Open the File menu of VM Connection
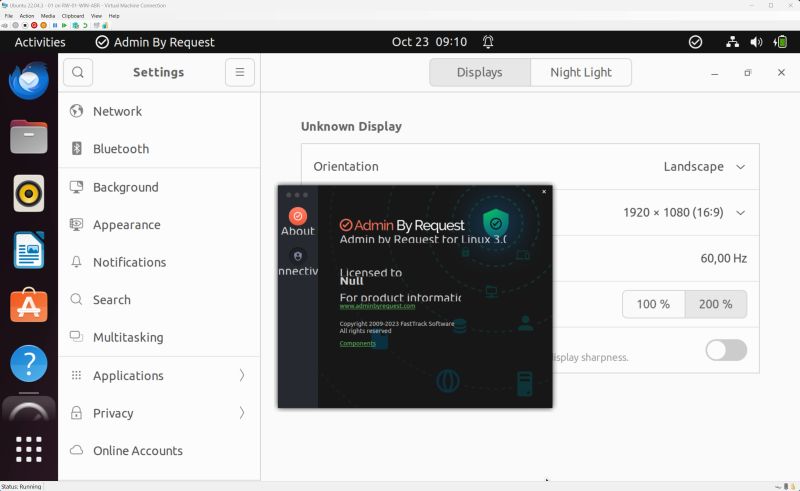 point(9,16)
